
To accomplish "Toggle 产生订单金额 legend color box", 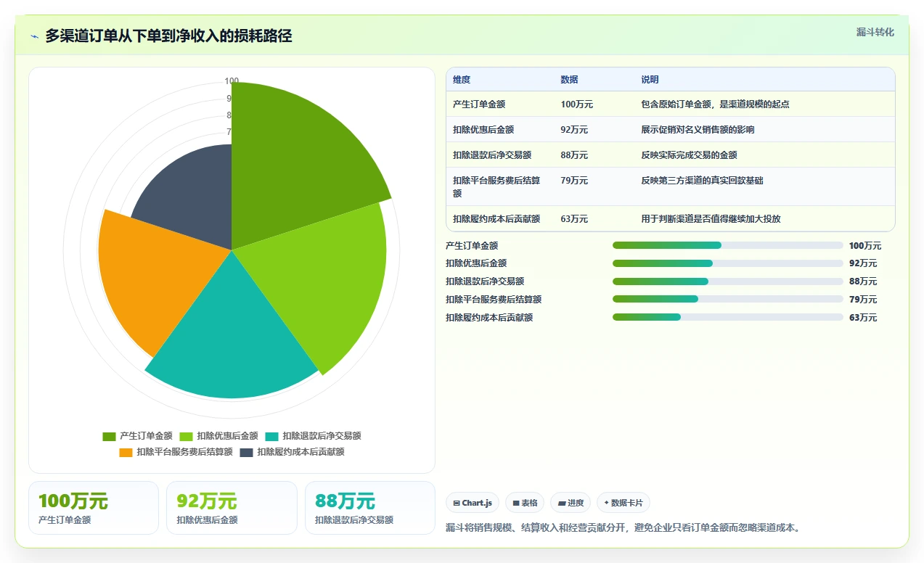I will tap(109, 436).
